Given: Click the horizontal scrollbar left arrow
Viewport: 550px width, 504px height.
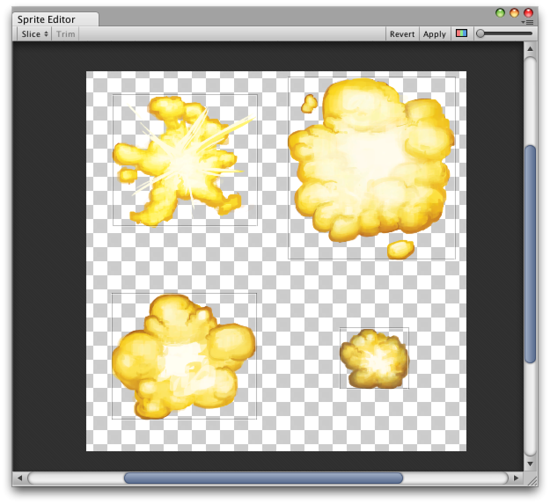Looking at the screenshot, I should (x=20, y=478).
